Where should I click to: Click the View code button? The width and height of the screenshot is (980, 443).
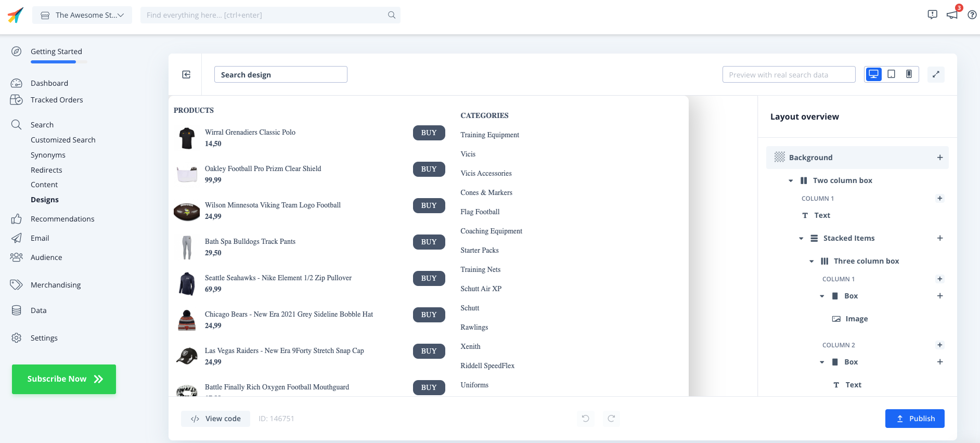point(215,419)
